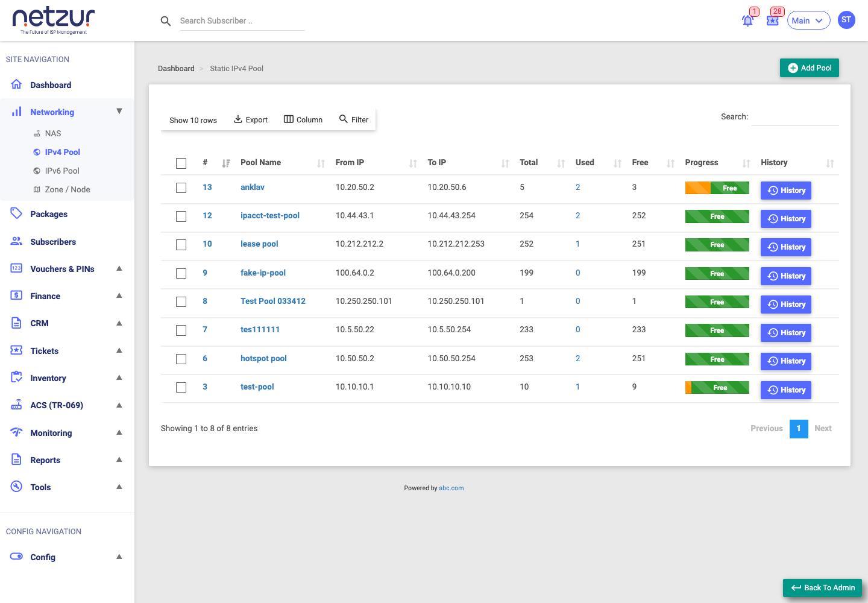This screenshot has height=603, width=868.
Task: Check the box for anklav pool row
Action: 181,188
